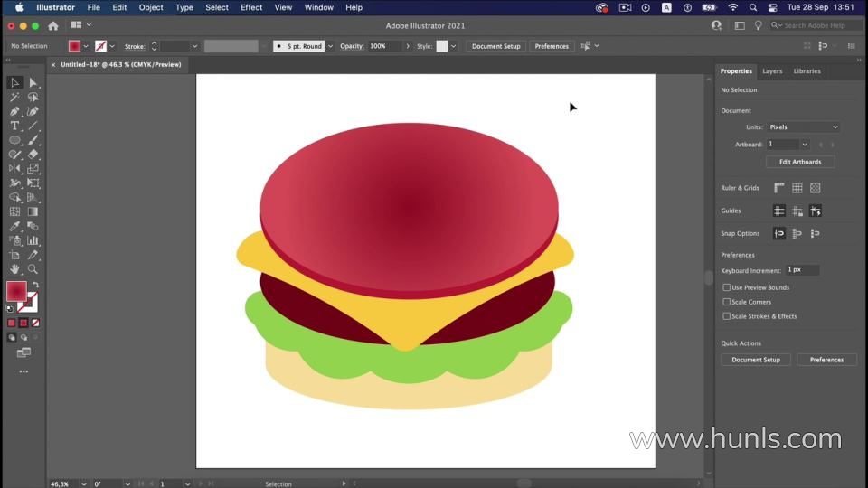Screen dimensions: 868x488
Task: Click Search Adobe Help field
Action: (x=816, y=25)
